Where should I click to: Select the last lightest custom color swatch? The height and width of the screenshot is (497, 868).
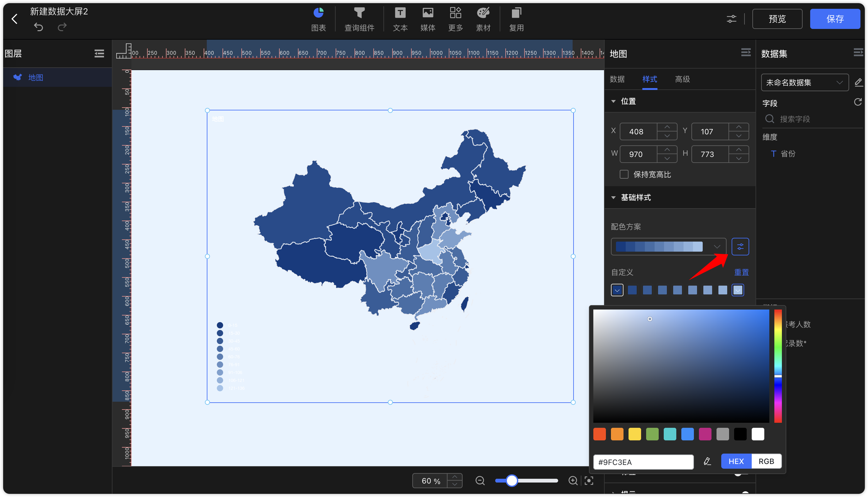(x=738, y=290)
